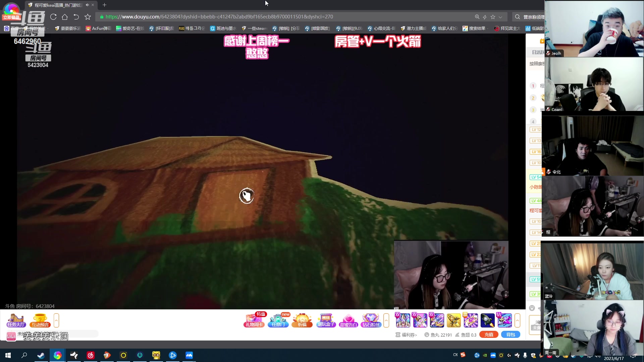Open the 祈福 blessing icon

302,320
